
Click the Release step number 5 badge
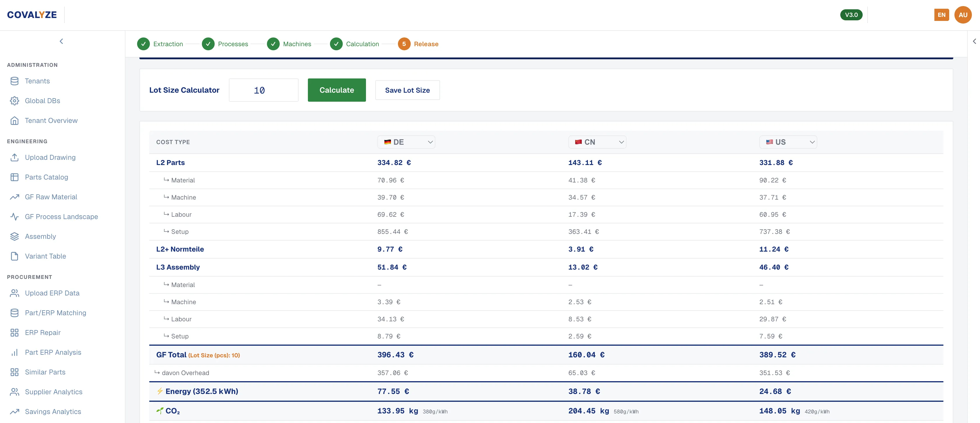tap(404, 44)
